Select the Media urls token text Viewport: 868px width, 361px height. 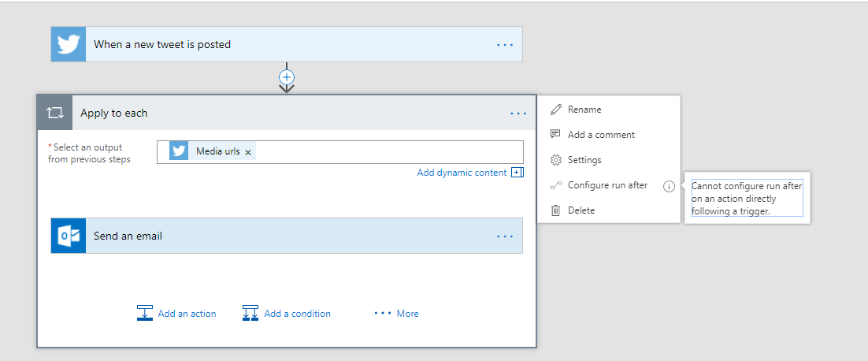pos(218,151)
